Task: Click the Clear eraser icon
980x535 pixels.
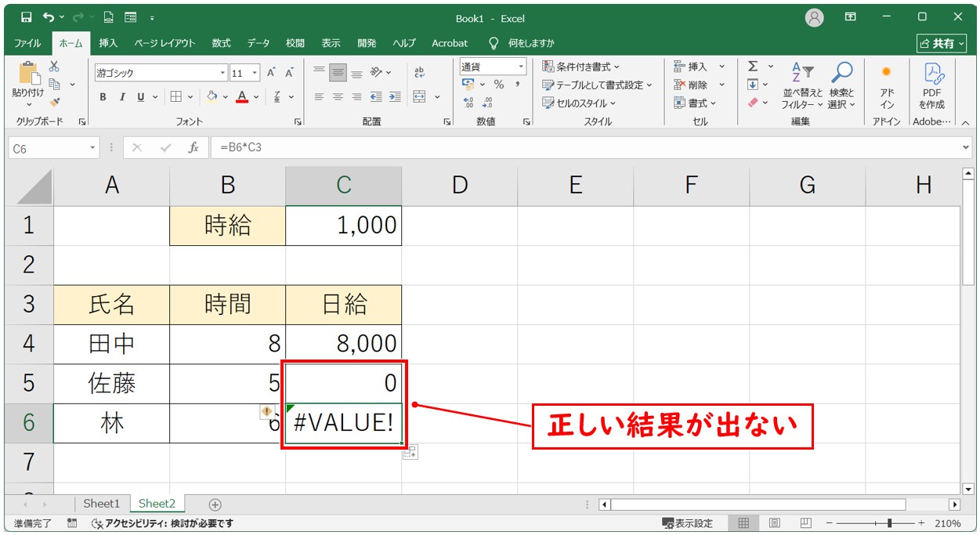Action: [753, 103]
